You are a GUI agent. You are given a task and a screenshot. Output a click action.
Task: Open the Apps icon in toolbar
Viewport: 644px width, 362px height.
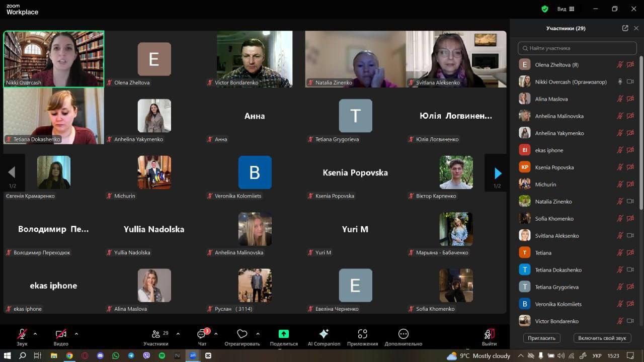pyautogui.click(x=362, y=334)
